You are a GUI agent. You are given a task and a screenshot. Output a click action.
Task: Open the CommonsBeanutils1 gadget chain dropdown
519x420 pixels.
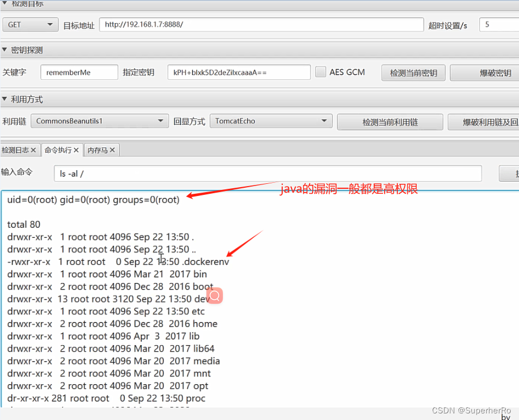point(100,121)
